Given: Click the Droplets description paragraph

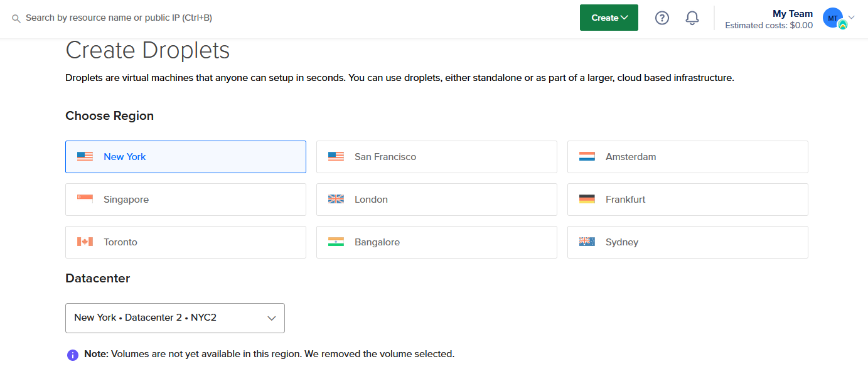Looking at the screenshot, I should 400,78.
